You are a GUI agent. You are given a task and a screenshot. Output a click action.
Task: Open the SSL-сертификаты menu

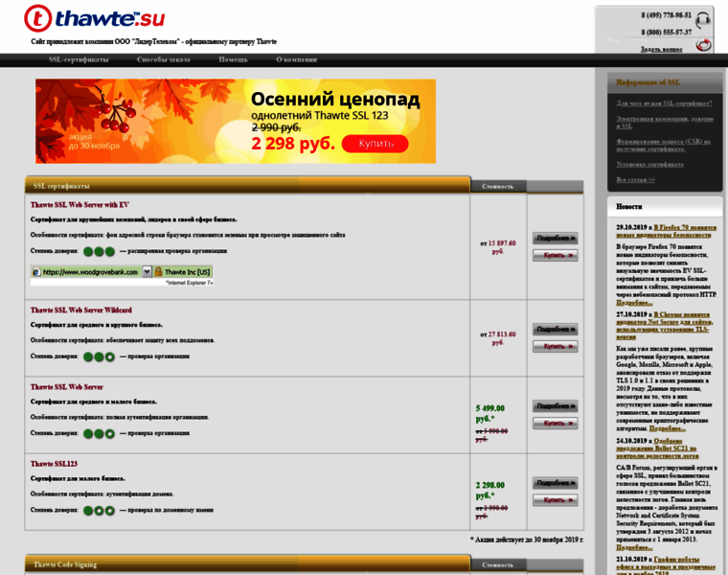[79, 59]
